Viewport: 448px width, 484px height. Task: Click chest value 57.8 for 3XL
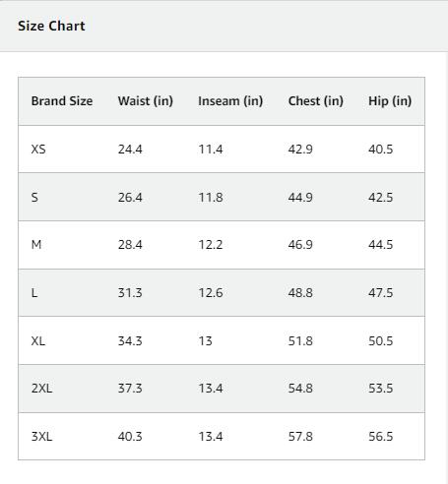[x=300, y=437]
